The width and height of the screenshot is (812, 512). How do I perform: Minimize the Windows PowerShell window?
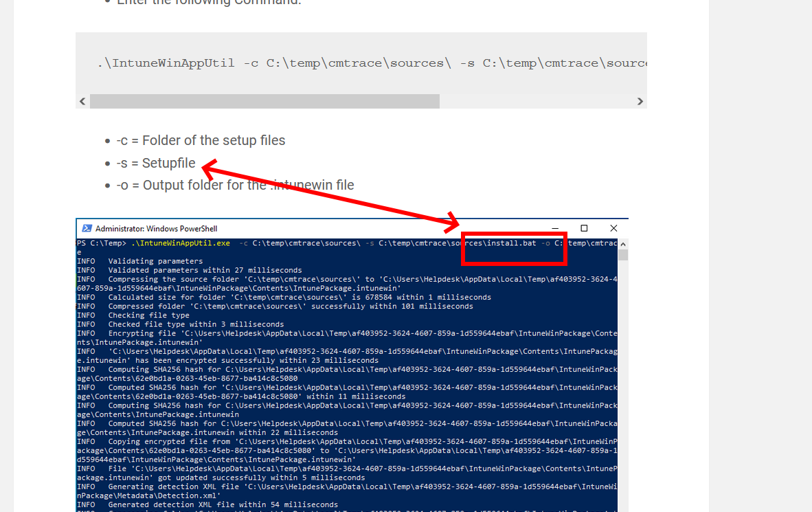coord(555,229)
